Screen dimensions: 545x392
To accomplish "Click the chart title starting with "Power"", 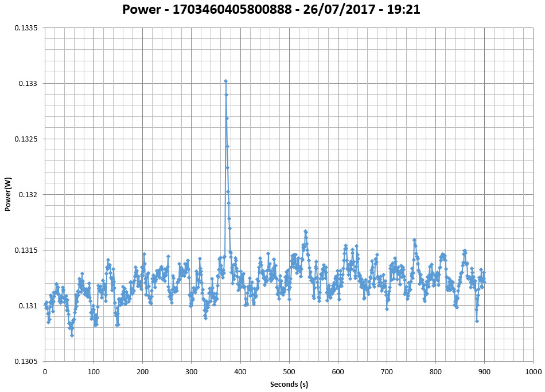I will point(272,10).
